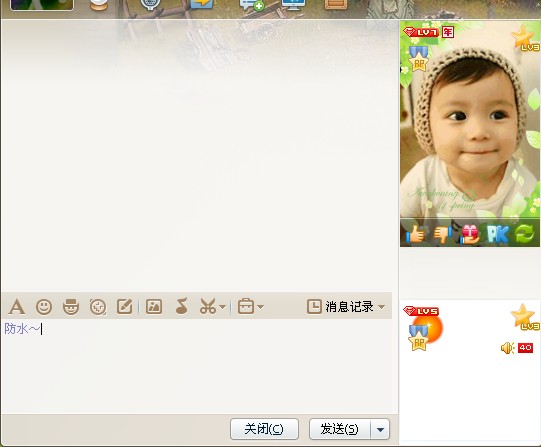The height and width of the screenshot is (447, 541).
Task: Give a thumbs-down on the avatar show
Action: click(443, 234)
